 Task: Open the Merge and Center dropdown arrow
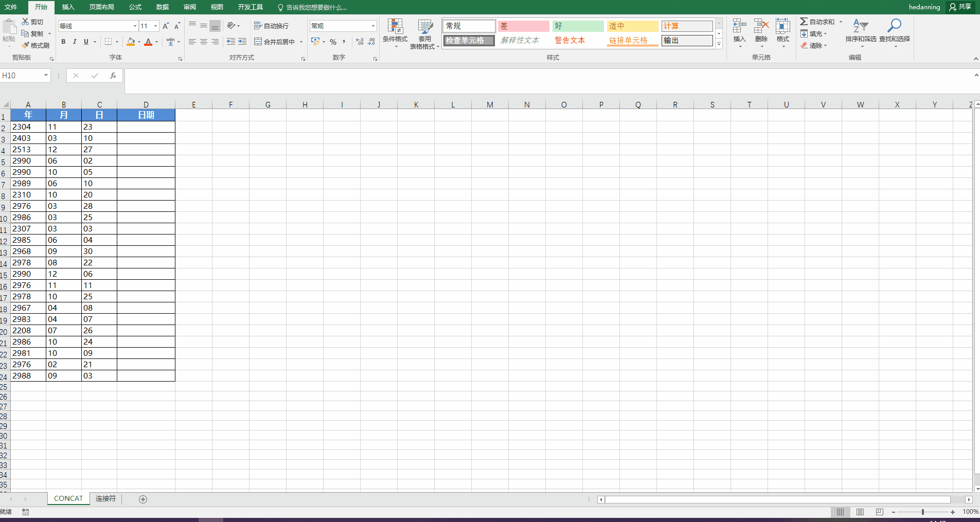(301, 42)
